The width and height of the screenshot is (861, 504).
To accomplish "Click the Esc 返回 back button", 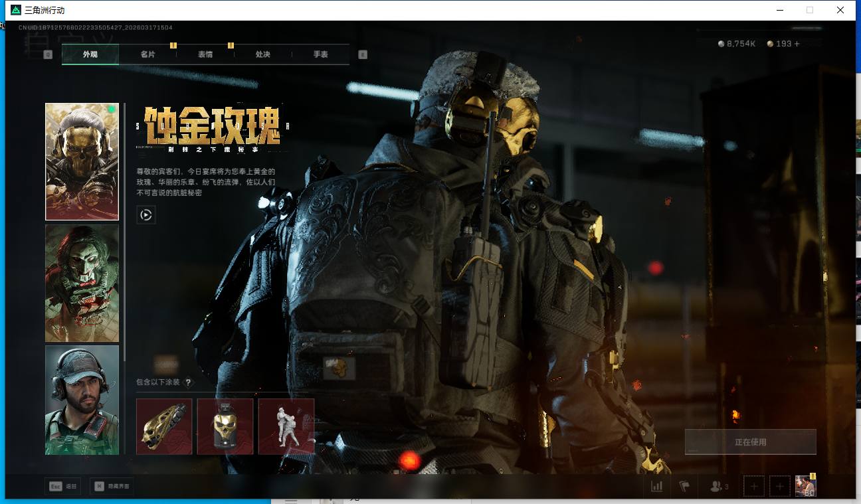I will point(62,487).
